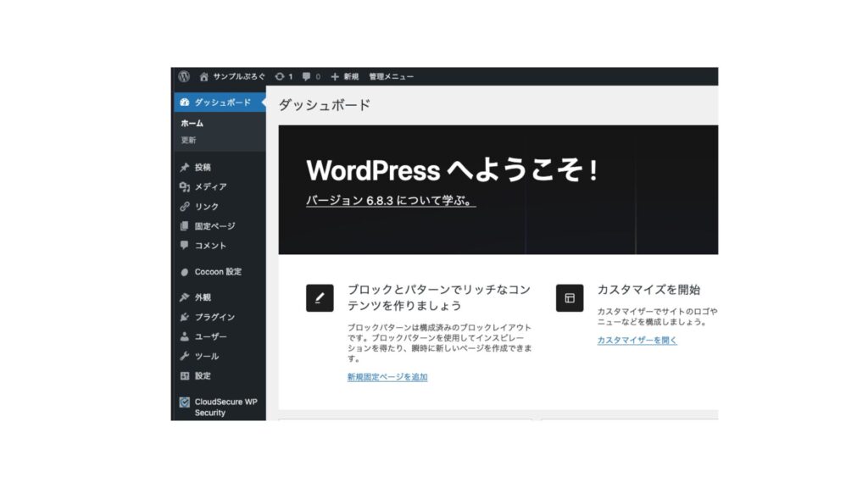
Task: Click the 新規固定ページを追加 link
Action: pyautogui.click(x=387, y=377)
